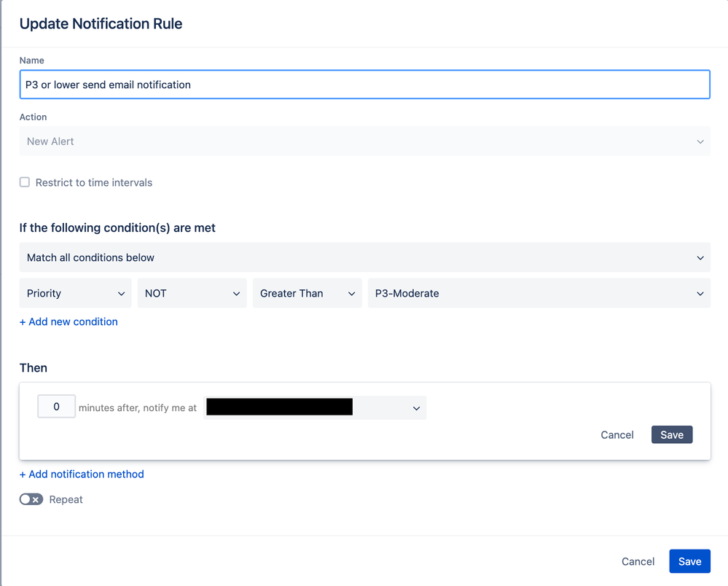Viewport: 728px width, 586px height.
Task: Toggle the Repeat switch
Action: [31, 499]
